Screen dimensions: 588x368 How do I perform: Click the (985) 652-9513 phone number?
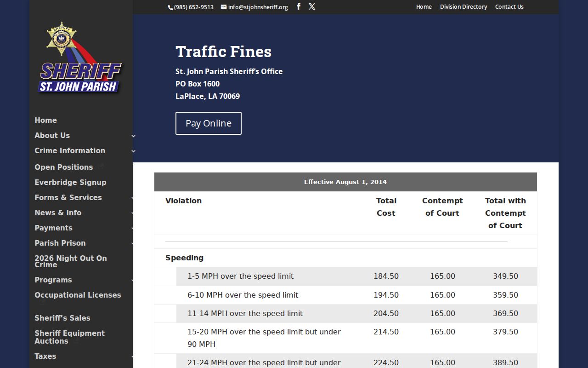tap(194, 7)
